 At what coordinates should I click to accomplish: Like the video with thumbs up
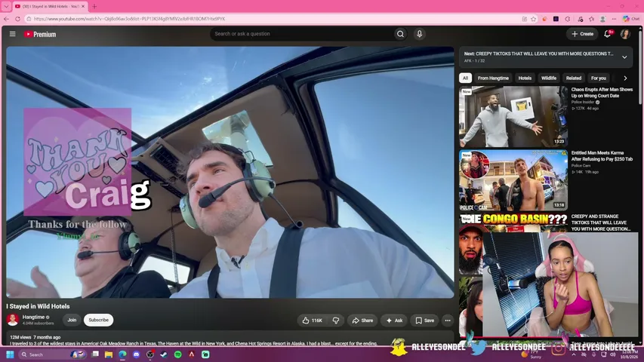[312, 321]
